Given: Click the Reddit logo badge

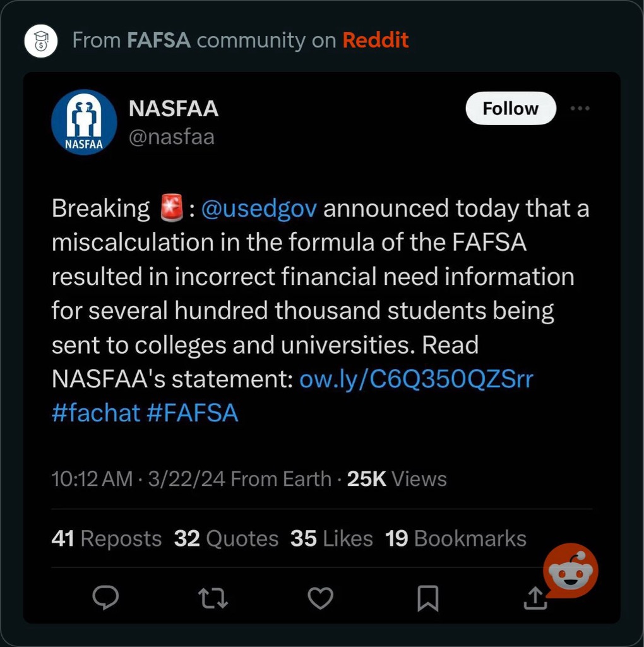Looking at the screenshot, I should pyautogui.click(x=570, y=571).
